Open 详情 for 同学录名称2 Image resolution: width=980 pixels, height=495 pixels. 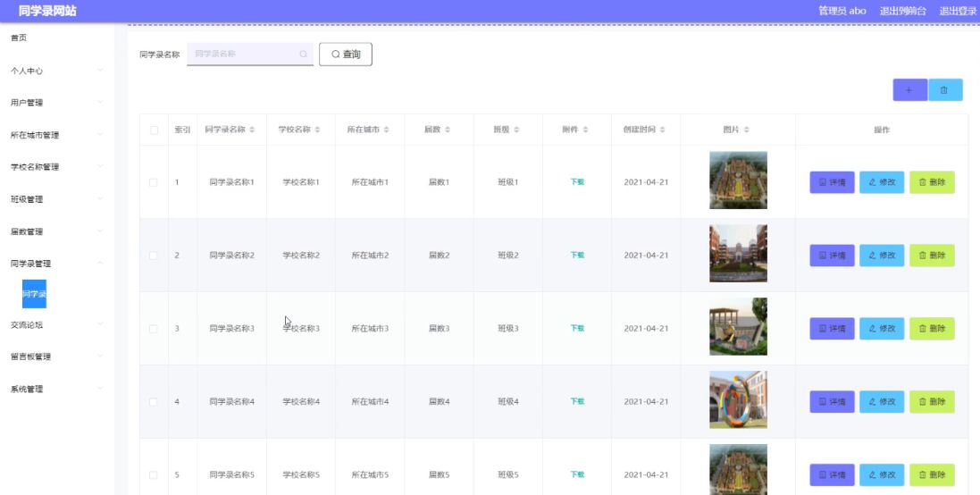pyautogui.click(x=832, y=256)
